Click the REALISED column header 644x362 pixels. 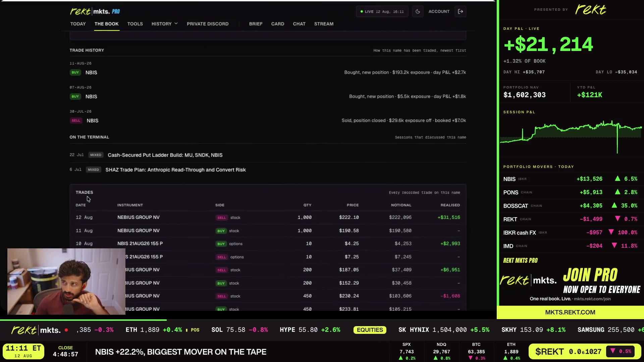tap(450, 205)
